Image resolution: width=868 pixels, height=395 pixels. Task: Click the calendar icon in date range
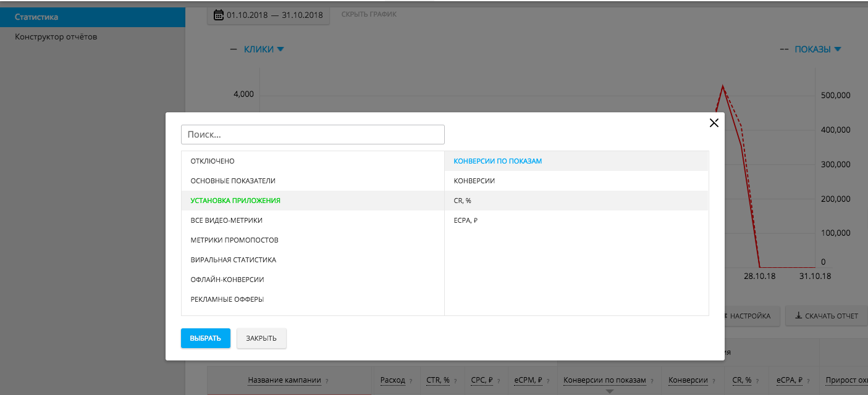pos(219,15)
